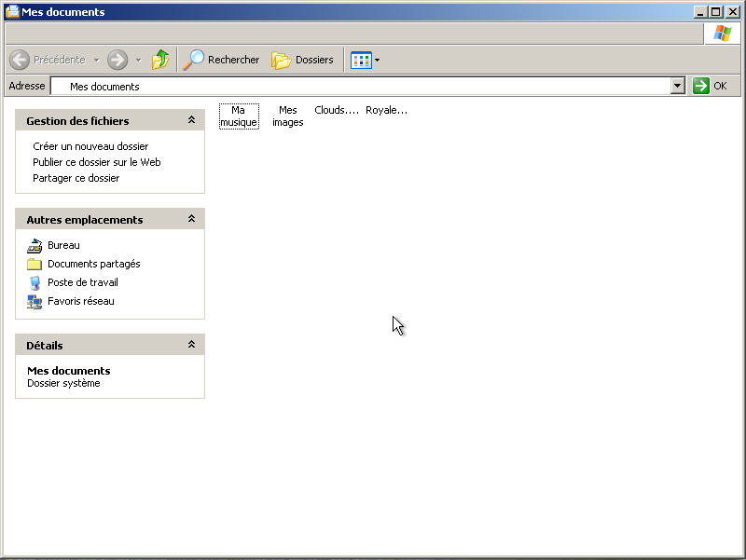Image resolution: width=746 pixels, height=560 pixels.
Task: Open Favoris réseau location
Action: coord(80,301)
